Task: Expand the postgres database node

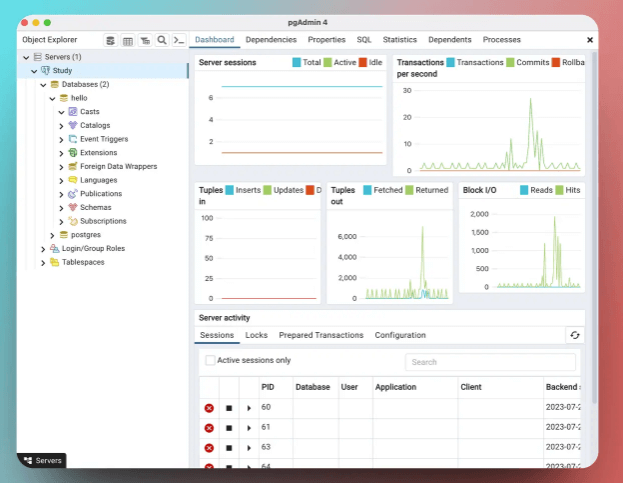Action: pos(52,236)
